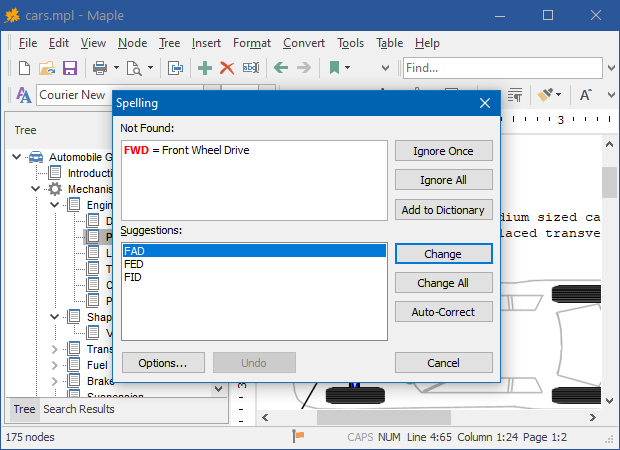This screenshot has height=450, width=620.
Task: Click the green Add Node plus icon
Action: coord(205,68)
